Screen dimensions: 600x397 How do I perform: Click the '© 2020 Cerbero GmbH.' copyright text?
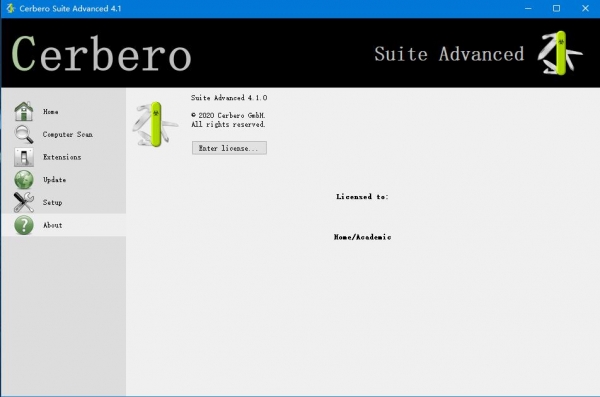(x=228, y=115)
